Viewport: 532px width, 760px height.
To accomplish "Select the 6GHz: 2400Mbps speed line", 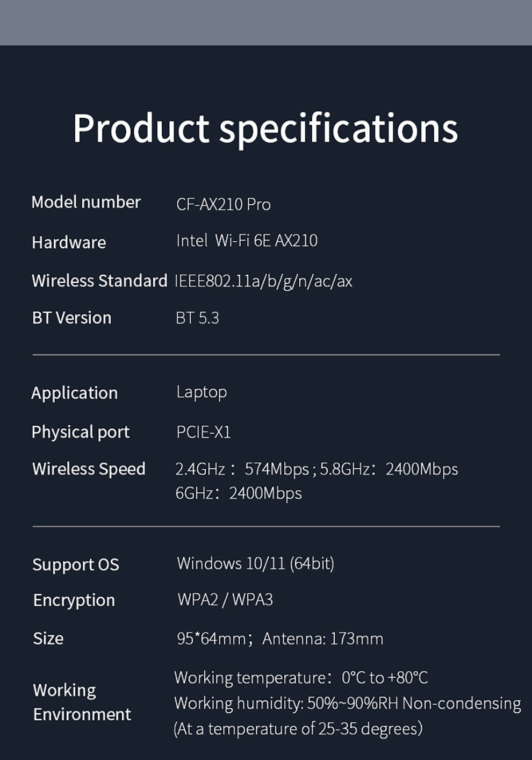I will click(x=239, y=493).
